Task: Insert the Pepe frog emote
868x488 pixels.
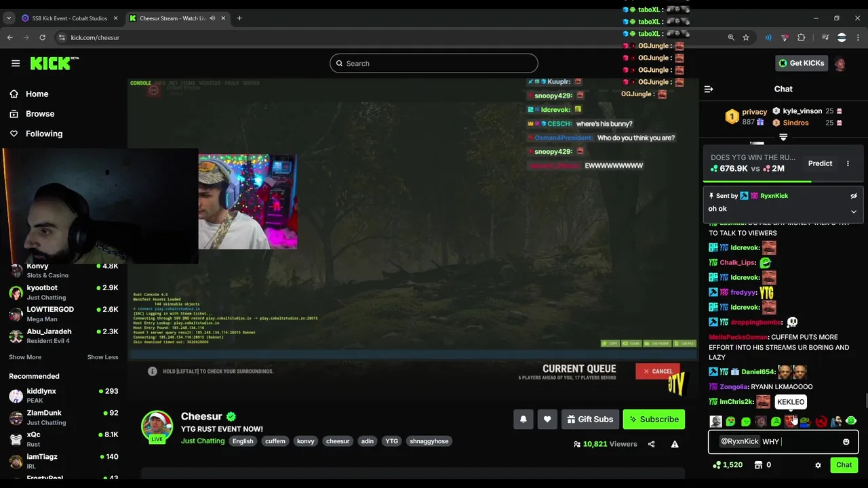Action: (x=806, y=422)
